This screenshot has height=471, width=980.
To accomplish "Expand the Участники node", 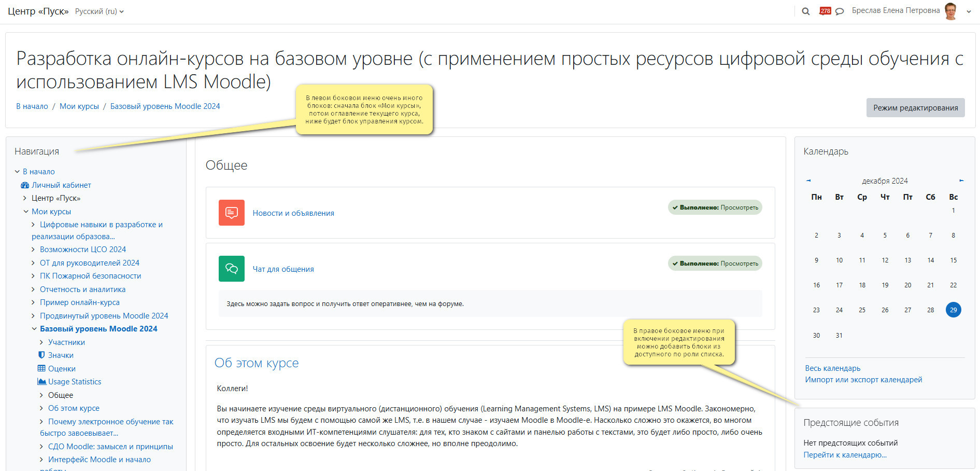I will (x=42, y=342).
